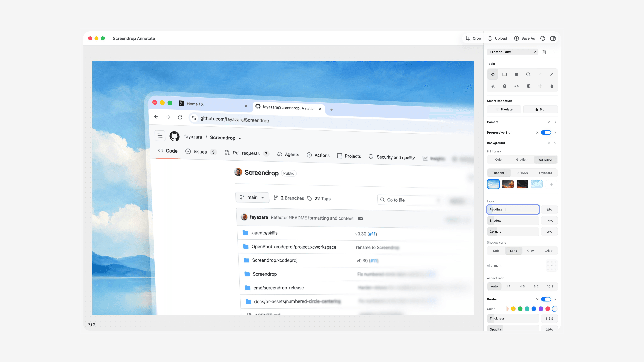Choose Crisp shadow style

point(549,251)
